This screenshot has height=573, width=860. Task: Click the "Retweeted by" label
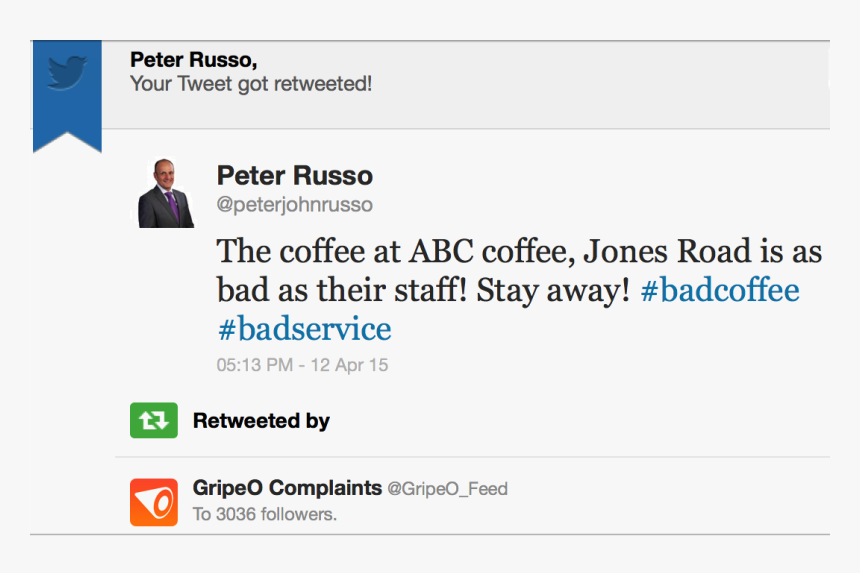click(261, 421)
